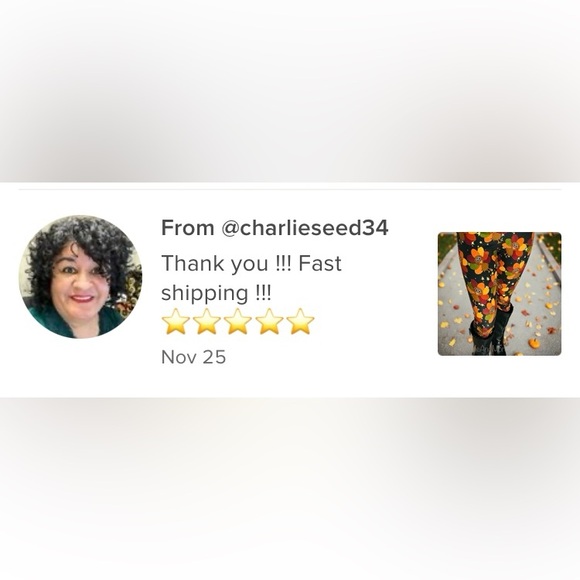
Task: Select the second gold star rating
Action: tap(207, 321)
